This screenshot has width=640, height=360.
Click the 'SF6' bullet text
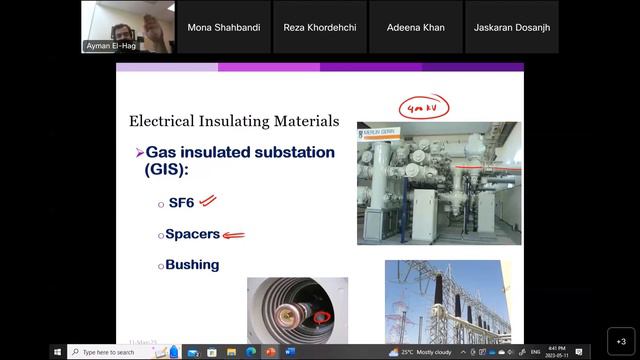(181, 203)
